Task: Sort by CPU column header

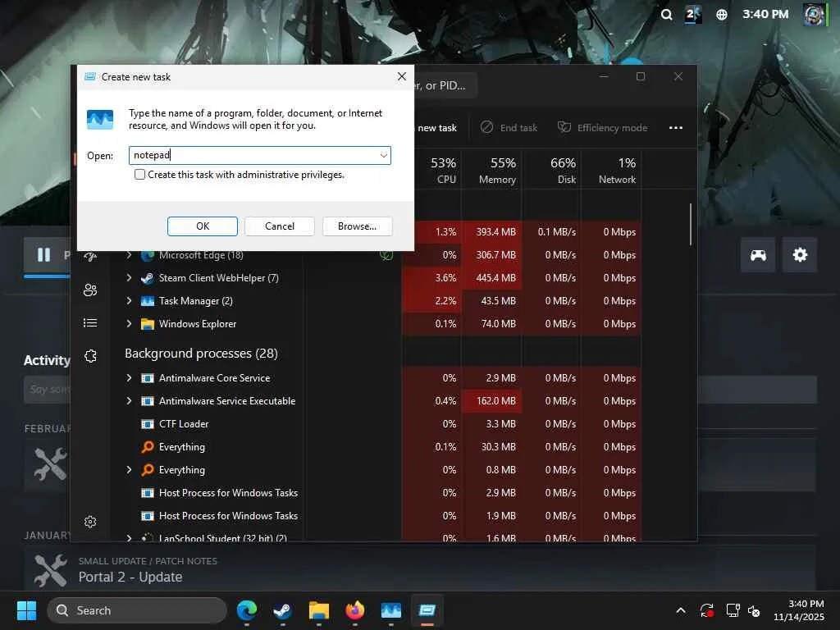Action: [443, 170]
